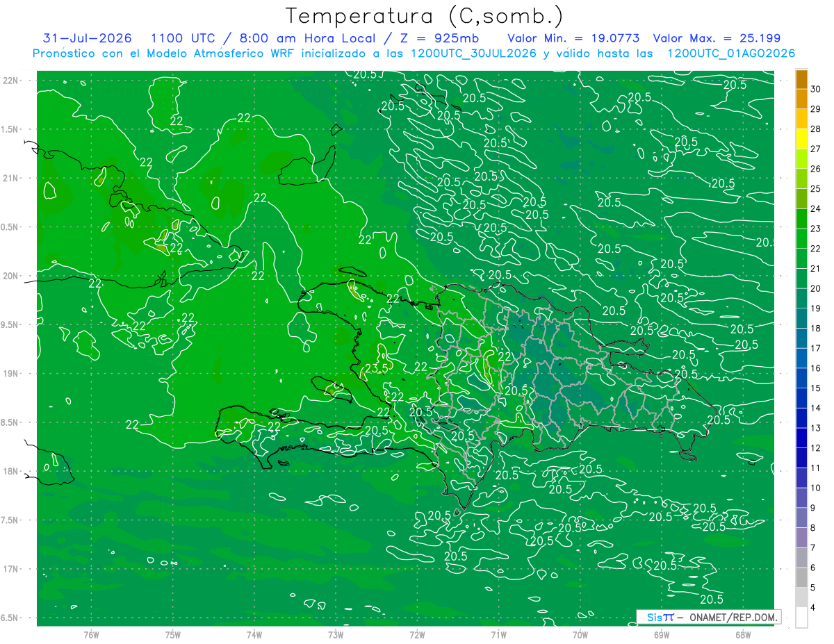Screen dimensions: 834x644
Task: Click the yellow swatch between 27 and 28
Action: pyautogui.click(x=801, y=139)
